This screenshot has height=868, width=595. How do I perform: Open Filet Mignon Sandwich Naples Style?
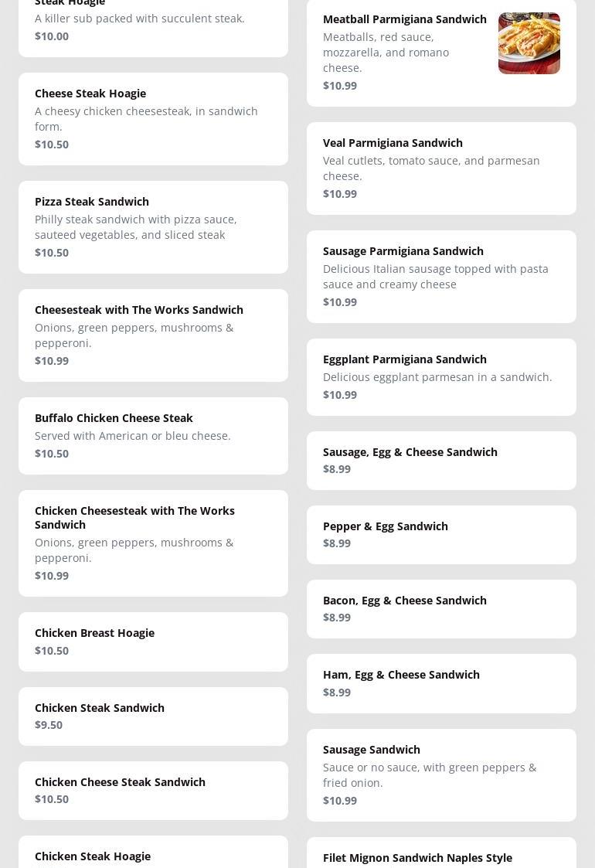coord(417,857)
